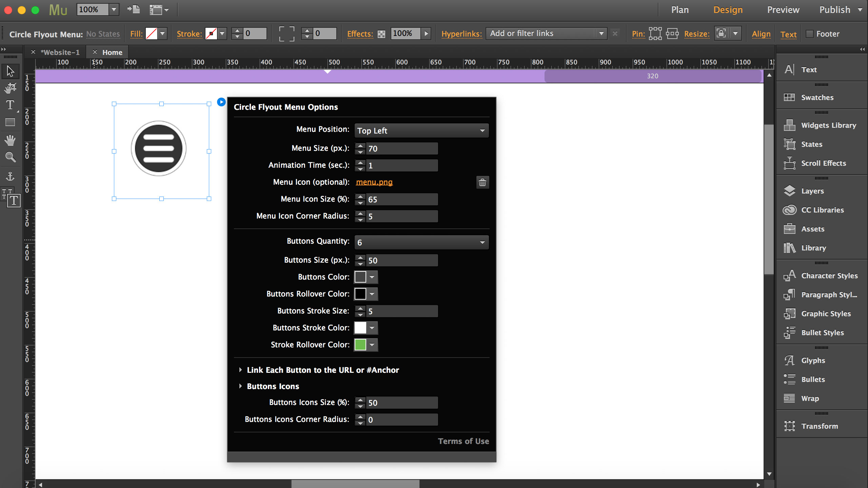This screenshot has height=488, width=868.
Task: Enable the Footer checkbox
Action: point(810,34)
